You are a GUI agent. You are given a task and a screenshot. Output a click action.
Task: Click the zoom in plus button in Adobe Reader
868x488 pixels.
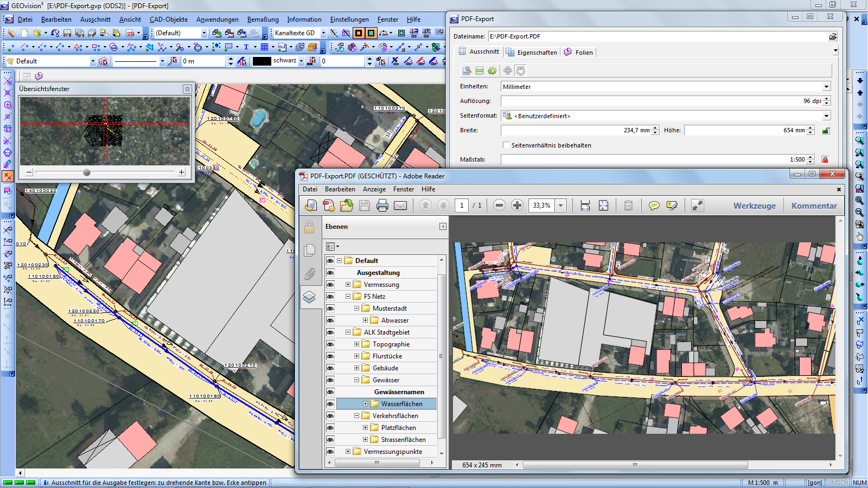pyautogui.click(x=517, y=206)
